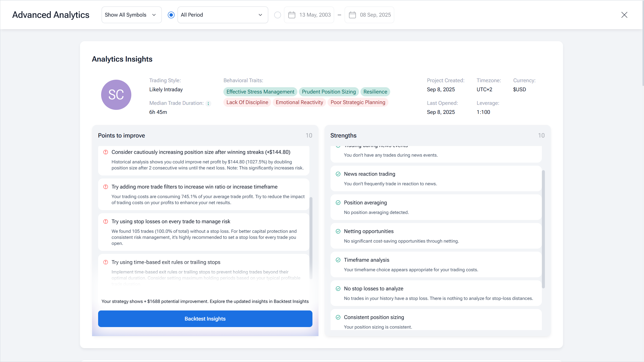This screenshot has width=644, height=362.
Task: Click the Lack Of Discipline trait tag
Action: coord(247,102)
